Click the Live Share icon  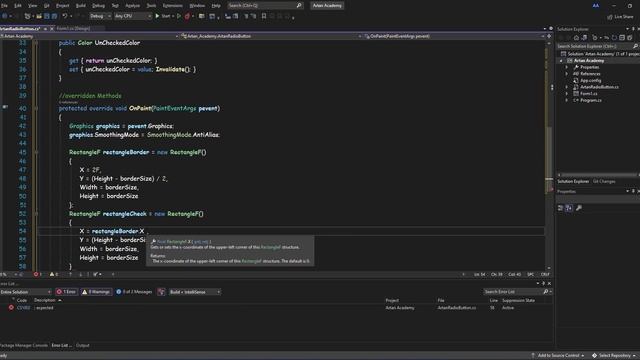pos(609,17)
